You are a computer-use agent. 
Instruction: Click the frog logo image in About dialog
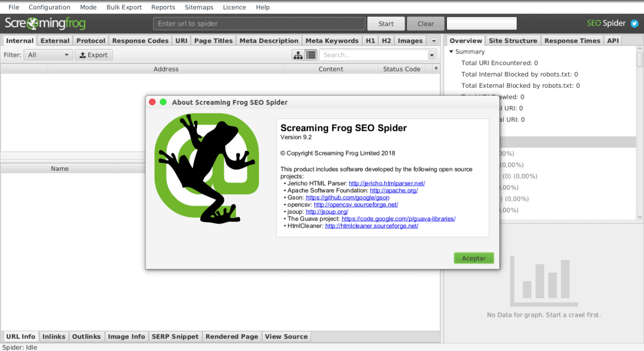(x=207, y=168)
